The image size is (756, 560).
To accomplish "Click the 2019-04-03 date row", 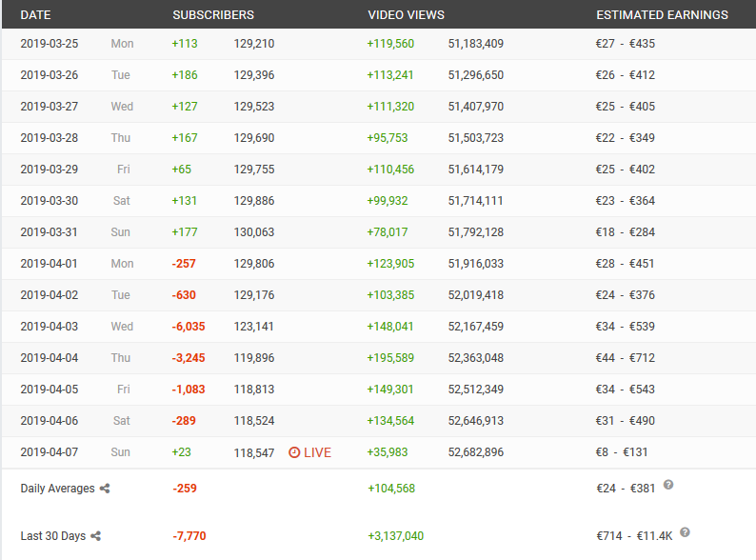I will coord(379,327).
